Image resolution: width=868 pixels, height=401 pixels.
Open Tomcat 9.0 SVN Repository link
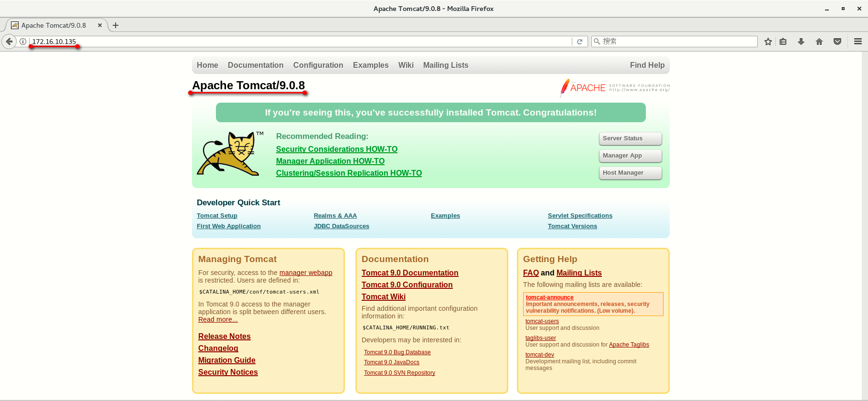pyautogui.click(x=399, y=373)
